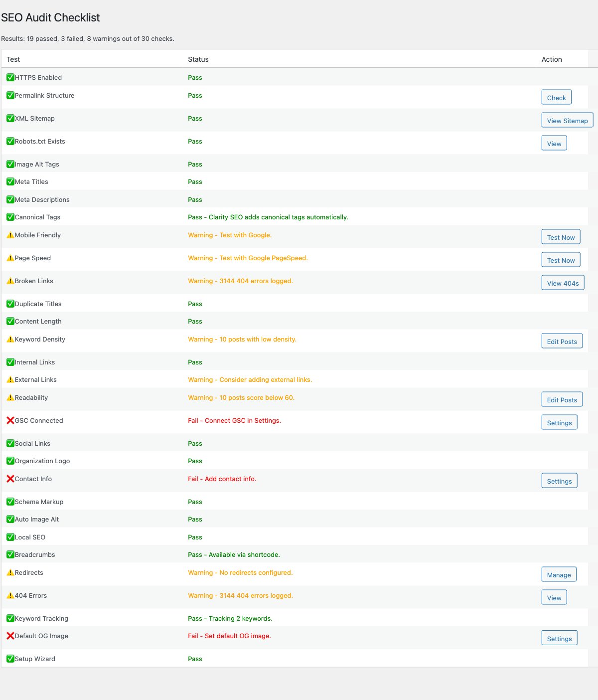598x700 pixels.
Task: Click 'Fail - Add contact info.' status
Action: [x=222, y=479]
